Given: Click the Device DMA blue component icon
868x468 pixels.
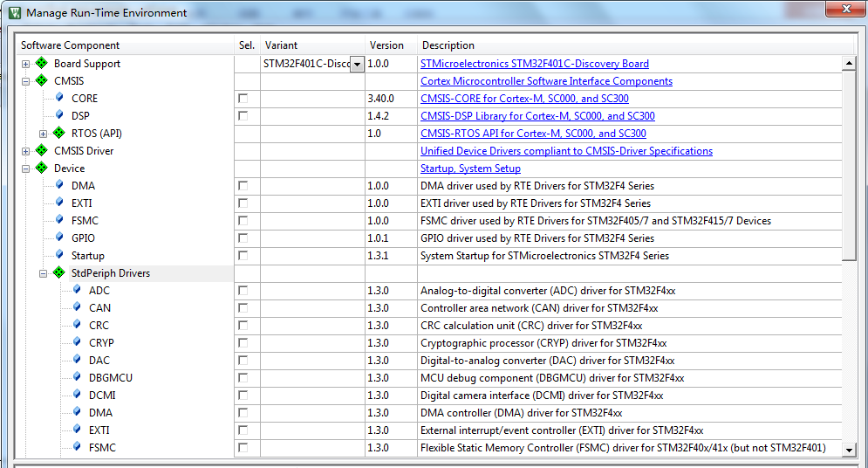Looking at the screenshot, I should click(59, 185).
